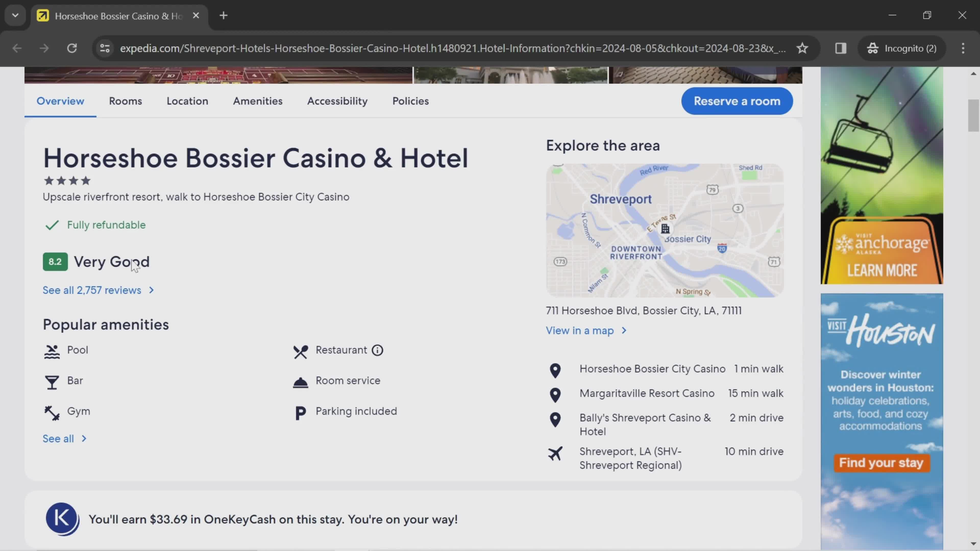Click the Parking included P icon
Image resolution: width=980 pixels, height=551 pixels.
(300, 413)
